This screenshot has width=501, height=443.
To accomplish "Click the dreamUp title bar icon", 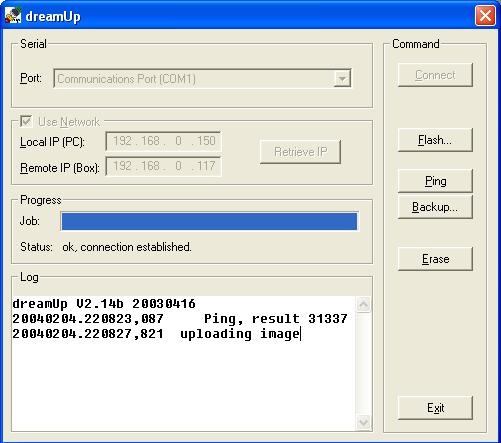I will 13,16.
